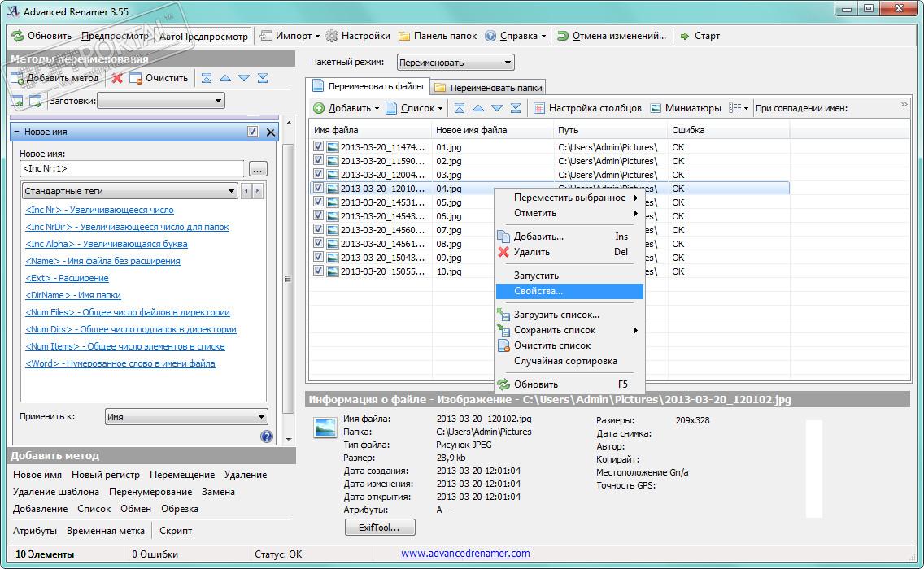Click the blue help question mark icon
The height and width of the screenshot is (569, 924).
coord(266,437)
